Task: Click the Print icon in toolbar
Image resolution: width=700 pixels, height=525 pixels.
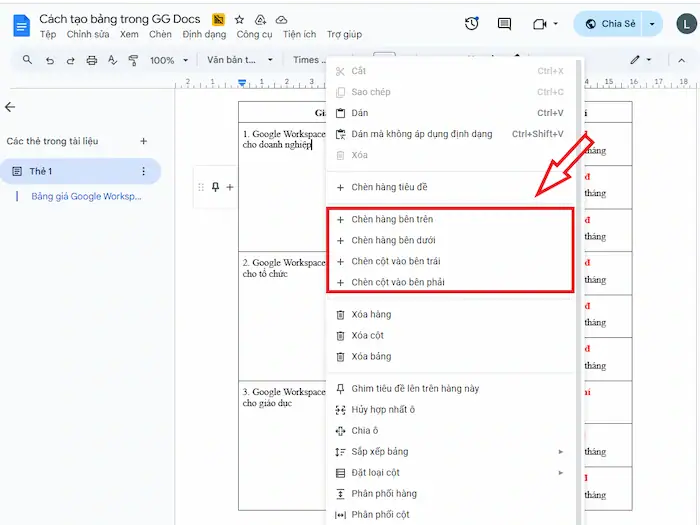Action: [x=92, y=60]
